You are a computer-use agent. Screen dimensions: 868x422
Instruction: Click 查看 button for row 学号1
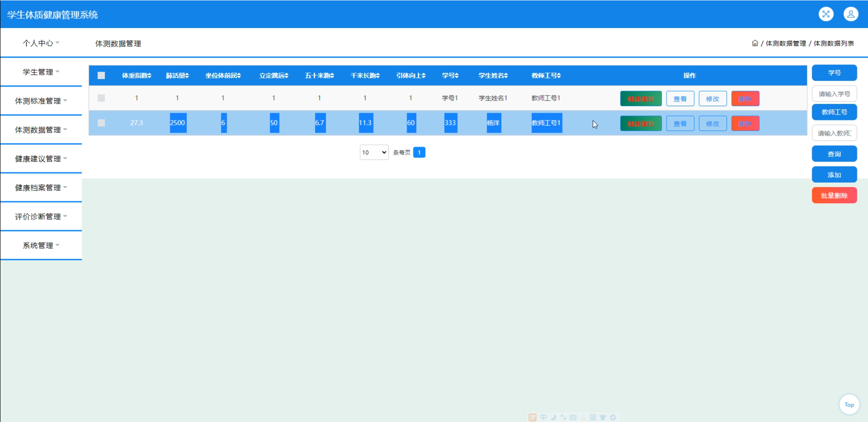point(680,98)
